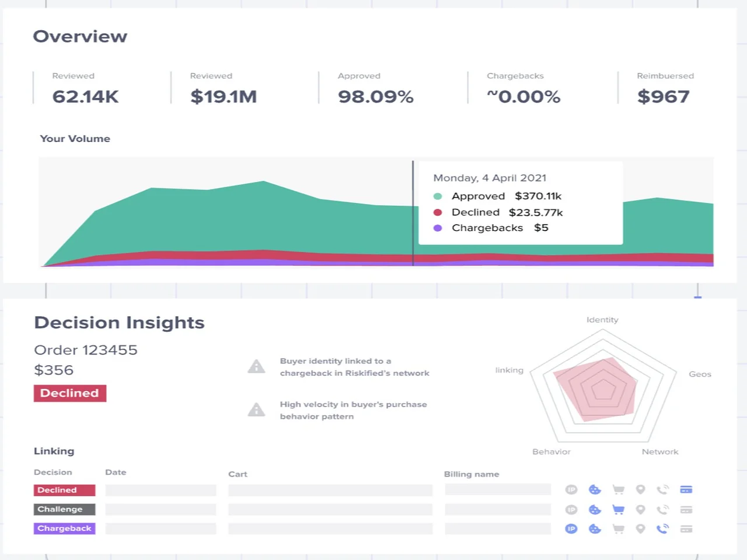Click the Declined tag in the Linking table
Viewport: 747px width, 560px height.
(x=64, y=490)
